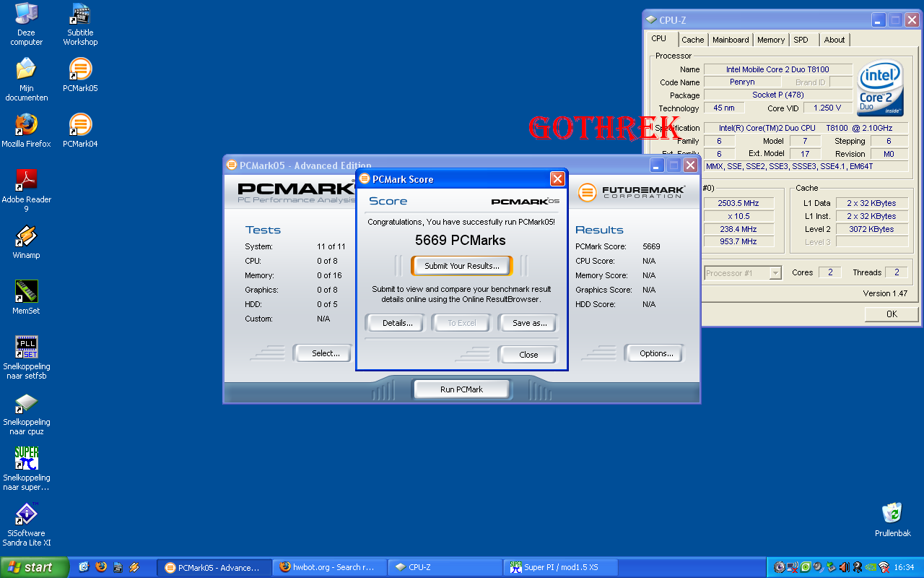This screenshot has width=924, height=578.
Task: Open the Deze computer desktop icon
Action: pos(27,25)
